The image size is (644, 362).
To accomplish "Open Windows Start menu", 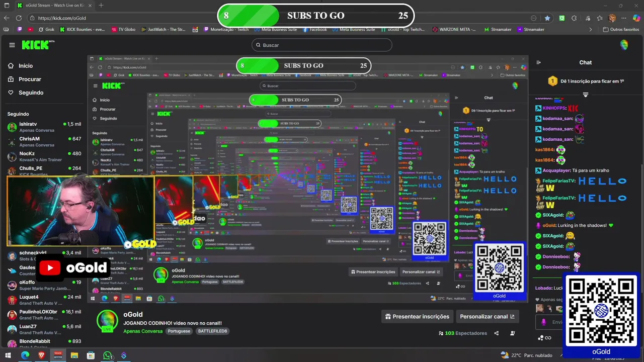I will point(8,355).
